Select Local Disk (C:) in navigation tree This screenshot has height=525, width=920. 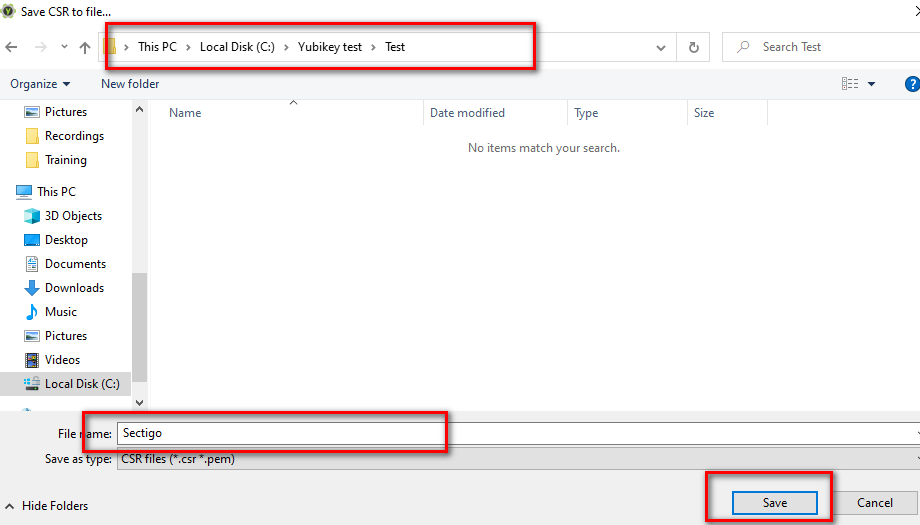coord(81,384)
